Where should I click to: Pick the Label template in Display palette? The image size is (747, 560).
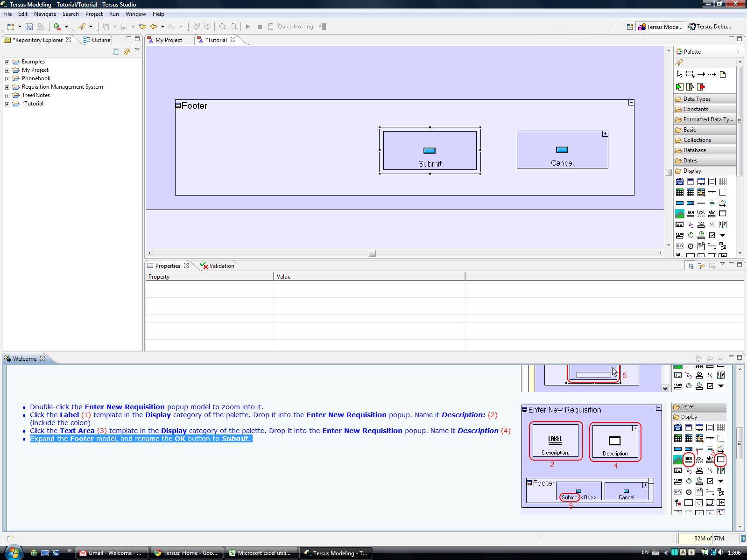690,214
